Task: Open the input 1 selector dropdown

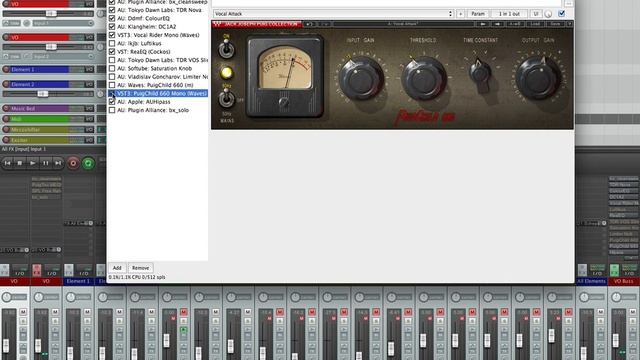Action: (63, 23)
